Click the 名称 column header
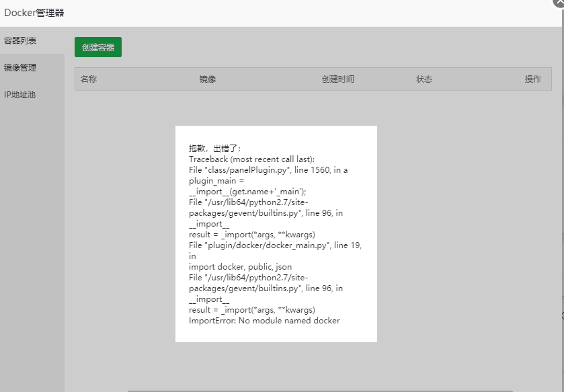564x392 pixels. pyautogui.click(x=89, y=79)
